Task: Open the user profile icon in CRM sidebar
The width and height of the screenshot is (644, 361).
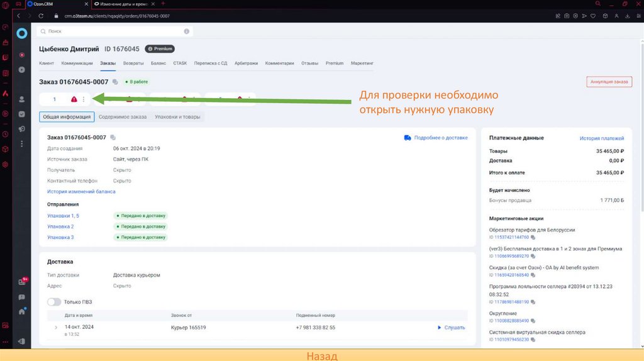Action: [22, 99]
